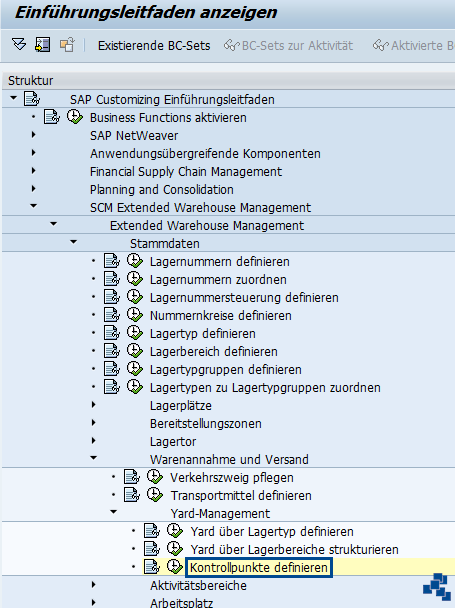Execute Yard über Lagertyp definieren icon

tap(175, 531)
